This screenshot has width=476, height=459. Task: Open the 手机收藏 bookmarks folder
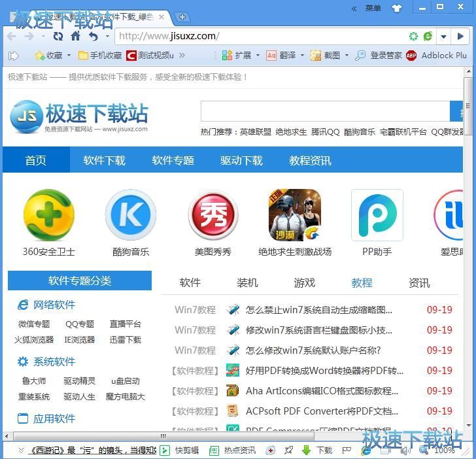tap(100, 56)
